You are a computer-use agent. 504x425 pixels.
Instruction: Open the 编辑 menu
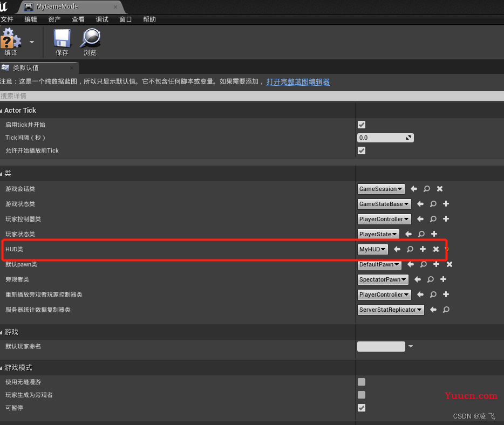coord(31,19)
